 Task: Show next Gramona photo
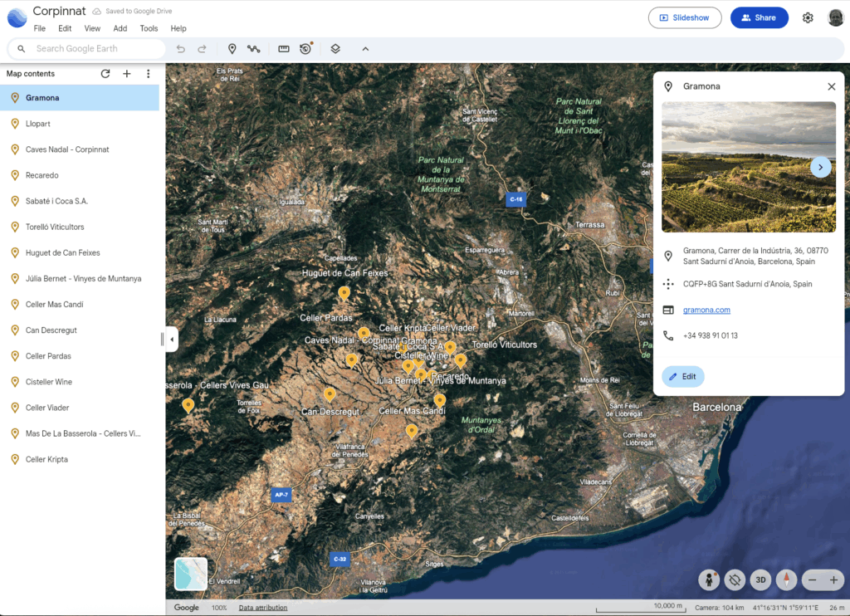pos(821,167)
